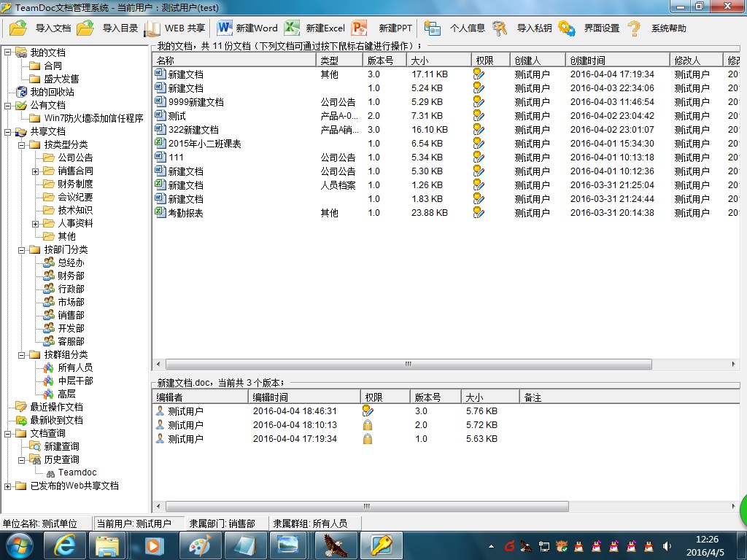
Task: Collapse the 按类型分类 node
Action: coord(22,145)
